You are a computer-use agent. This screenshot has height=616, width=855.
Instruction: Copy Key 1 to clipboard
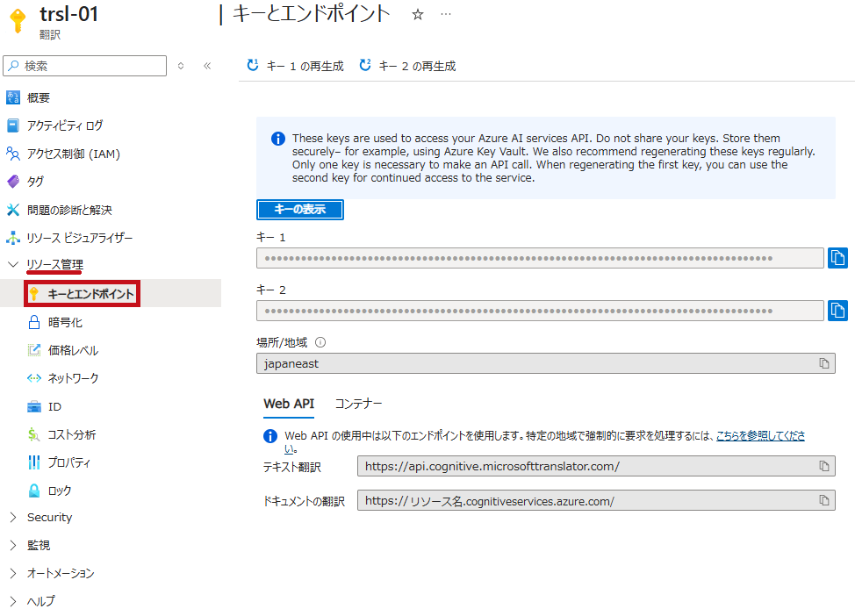click(837, 258)
